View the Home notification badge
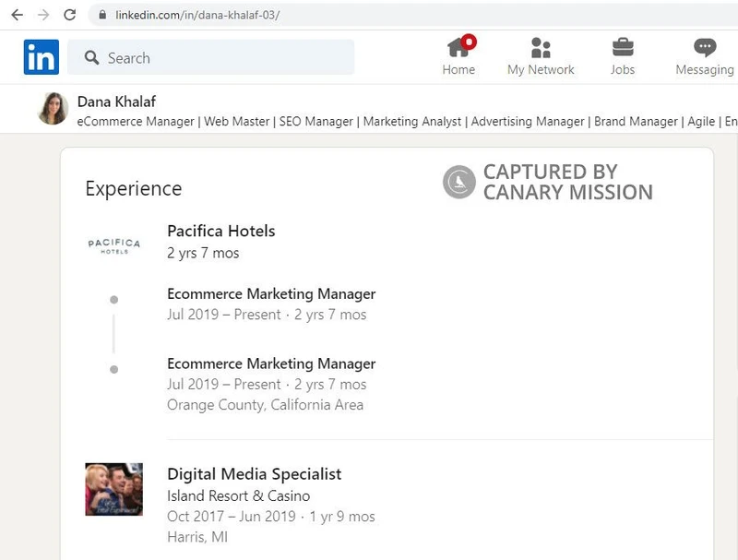The width and height of the screenshot is (738, 560). 469,40
